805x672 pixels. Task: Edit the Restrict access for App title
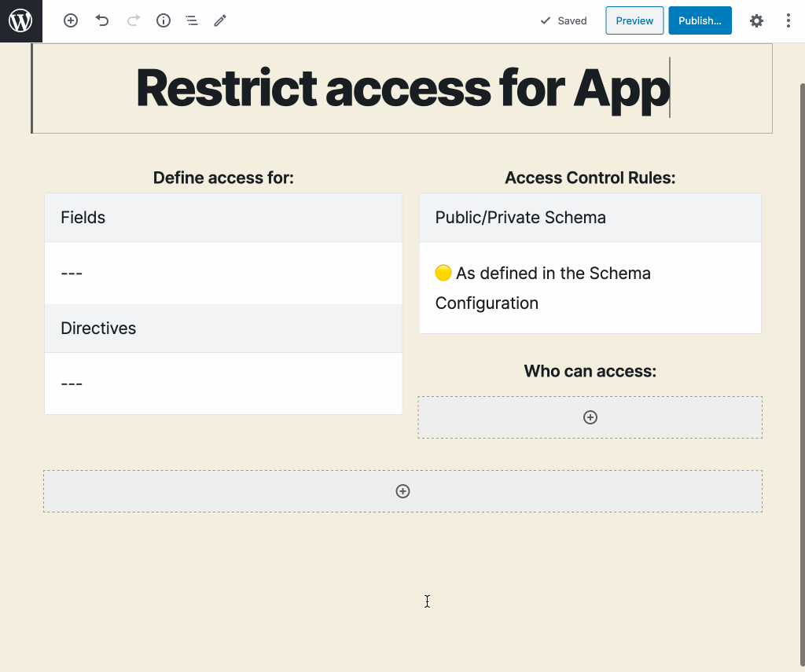402,88
